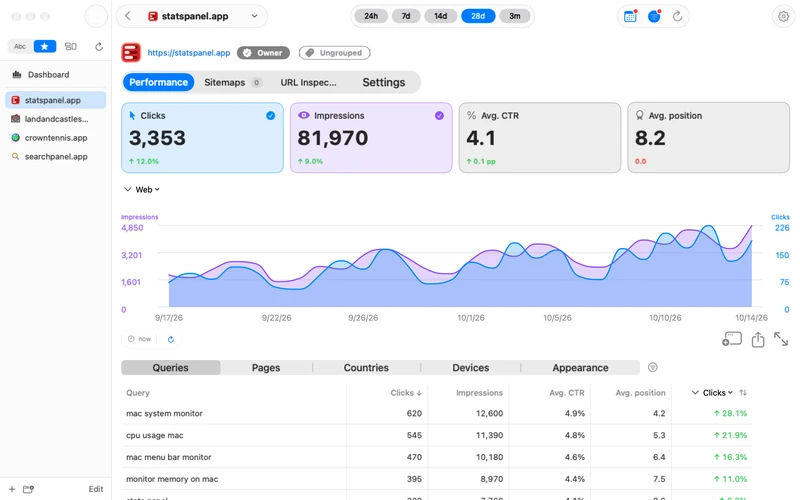Switch to the Sitemaps tab
Image resolution: width=800 pixels, height=500 pixels.
(x=233, y=82)
